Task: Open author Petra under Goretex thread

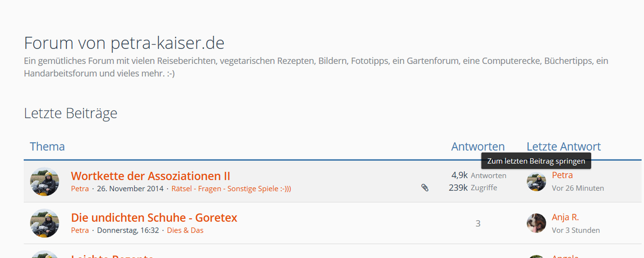Action: click(80, 230)
